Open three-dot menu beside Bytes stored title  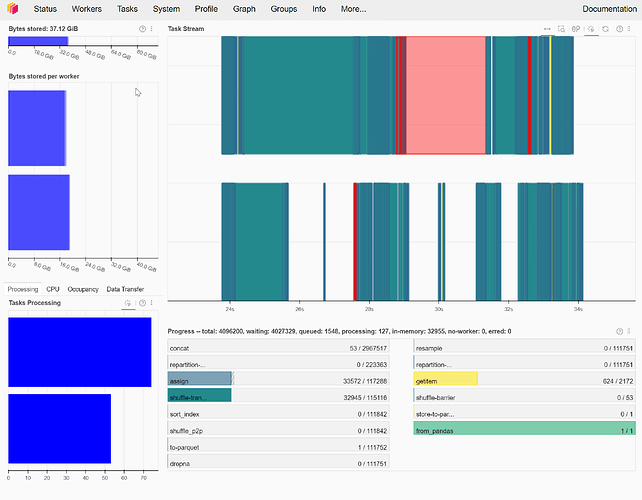[x=151, y=29]
